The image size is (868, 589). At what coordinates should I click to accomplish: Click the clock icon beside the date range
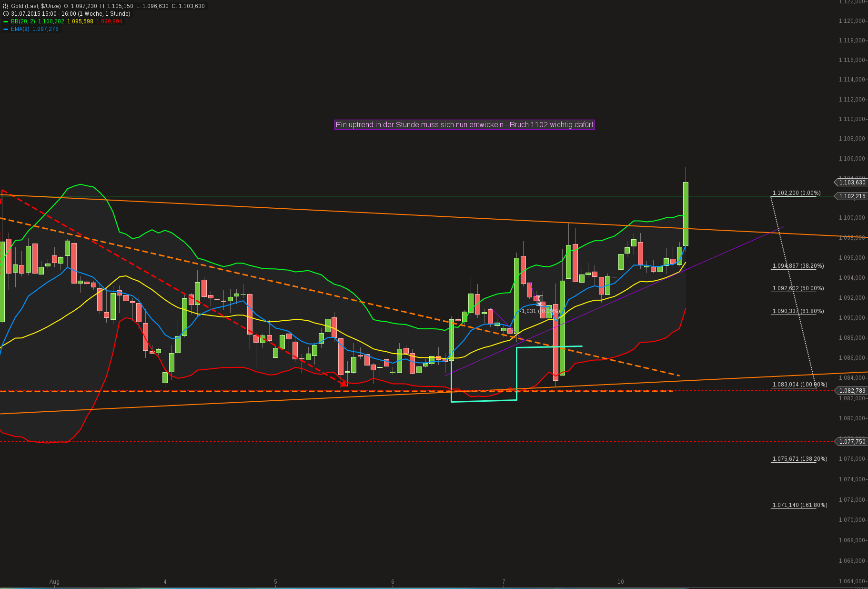[x=6, y=14]
